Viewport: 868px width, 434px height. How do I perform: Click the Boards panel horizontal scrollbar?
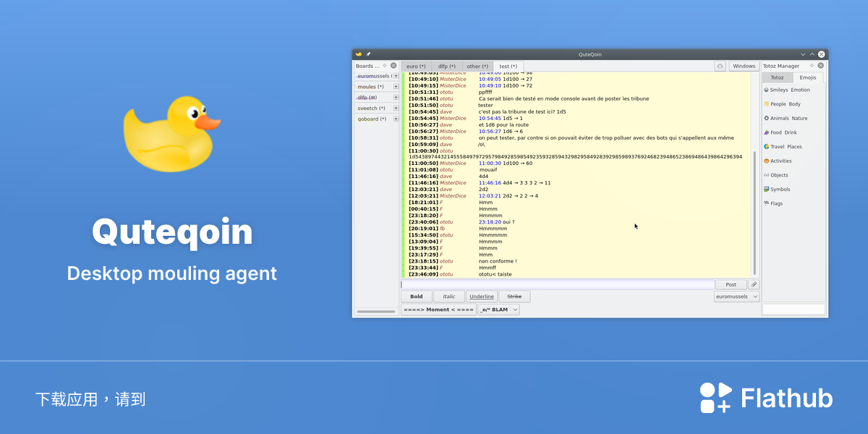pos(376,312)
